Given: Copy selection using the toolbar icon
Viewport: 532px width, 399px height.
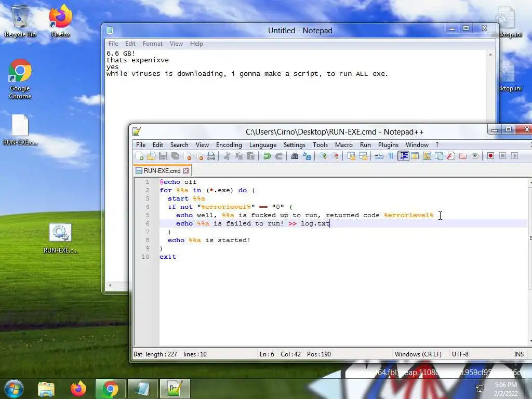Looking at the screenshot, I should point(239,156).
